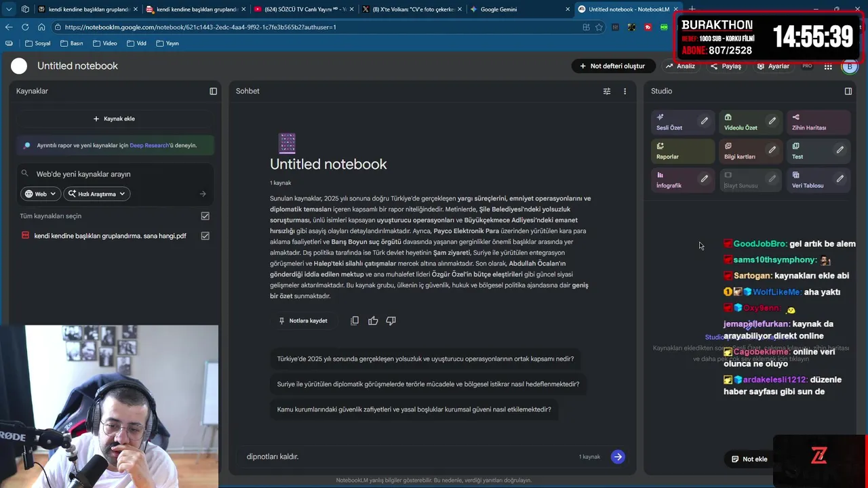Switch to the SÖZCÜ TV Canlı Yayını tab
The height and width of the screenshot is (488, 868).
[x=303, y=9]
